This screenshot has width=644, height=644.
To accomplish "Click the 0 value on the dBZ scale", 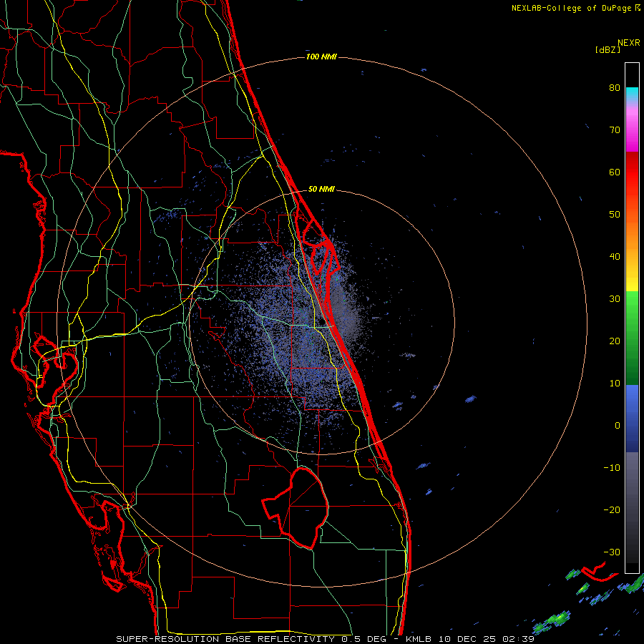I will [618, 426].
